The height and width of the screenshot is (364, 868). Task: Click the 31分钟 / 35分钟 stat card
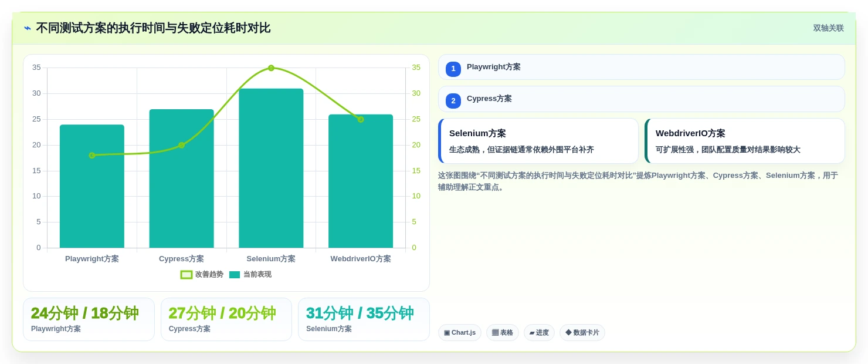[364, 319]
